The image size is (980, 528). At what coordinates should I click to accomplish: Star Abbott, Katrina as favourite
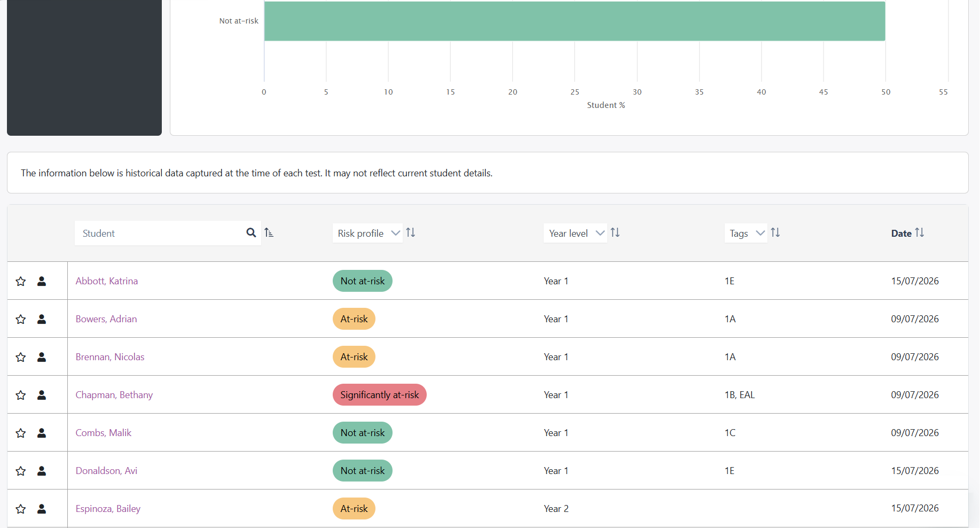click(x=21, y=281)
